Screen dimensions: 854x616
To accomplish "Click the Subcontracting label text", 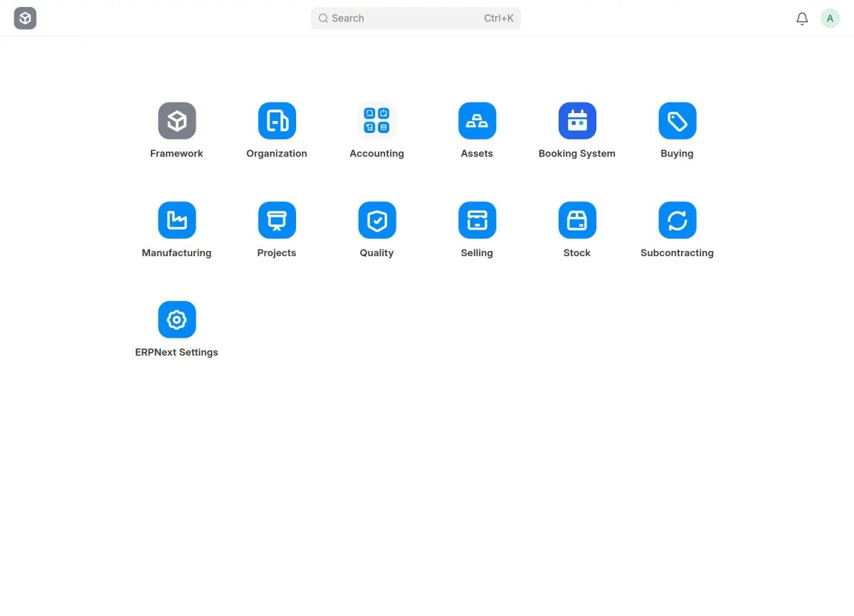I will pos(677,253).
